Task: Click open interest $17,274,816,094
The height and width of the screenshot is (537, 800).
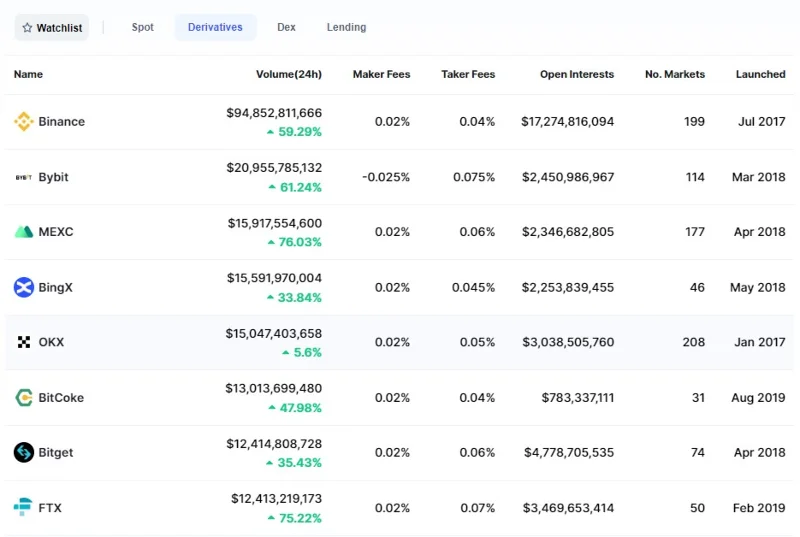Action: click(x=567, y=121)
